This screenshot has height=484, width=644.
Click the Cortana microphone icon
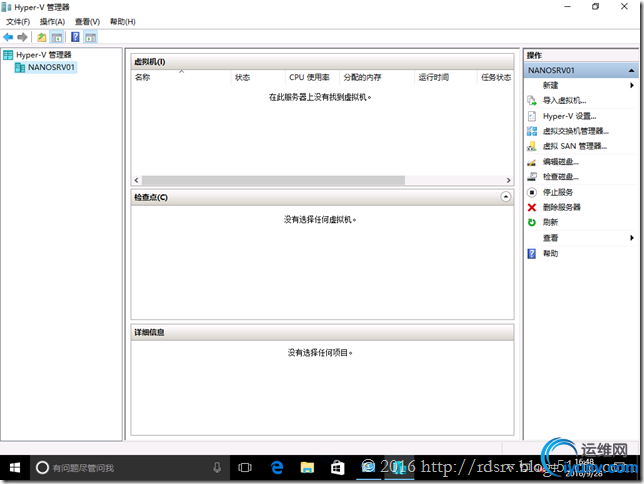(x=217, y=468)
